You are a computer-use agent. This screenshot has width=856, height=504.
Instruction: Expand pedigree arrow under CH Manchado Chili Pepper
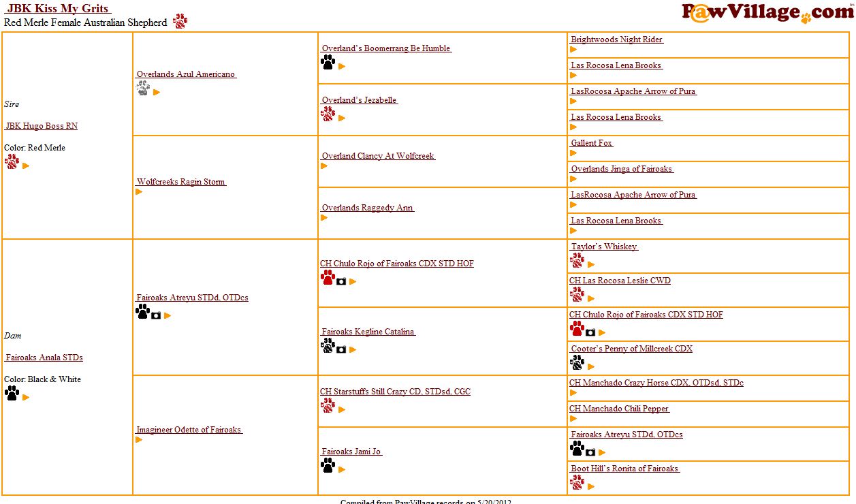[573, 418]
